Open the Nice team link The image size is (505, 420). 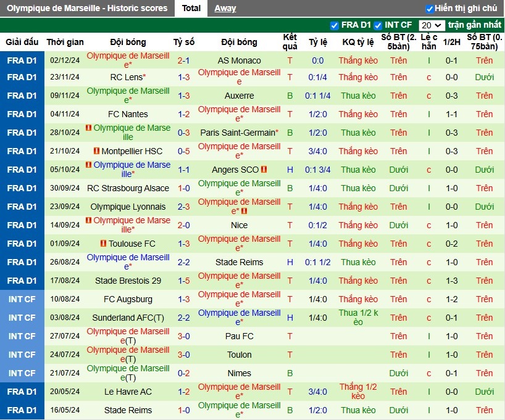tap(239, 225)
